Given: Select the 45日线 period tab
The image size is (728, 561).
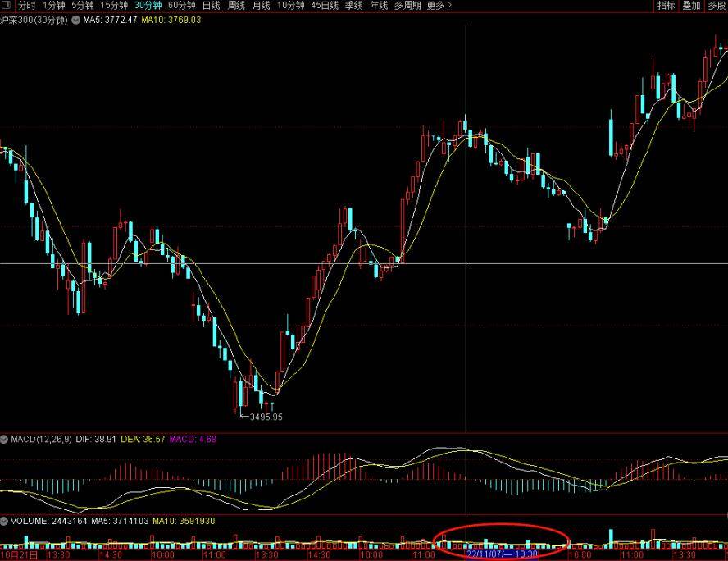Looking at the screenshot, I should click(325, 6).
